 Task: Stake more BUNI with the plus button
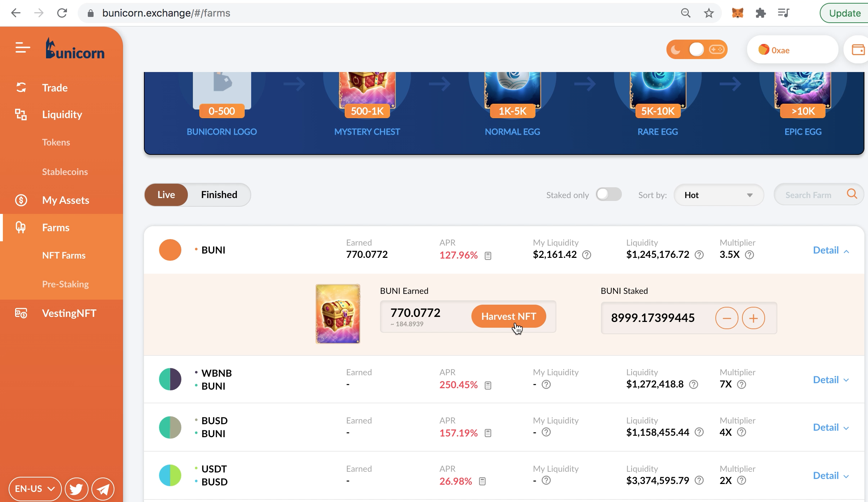(753, 318)
